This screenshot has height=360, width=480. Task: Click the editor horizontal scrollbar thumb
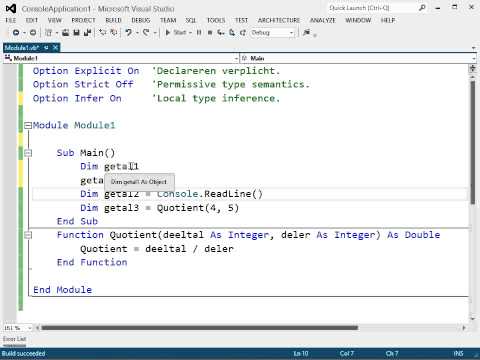(199, 328)
